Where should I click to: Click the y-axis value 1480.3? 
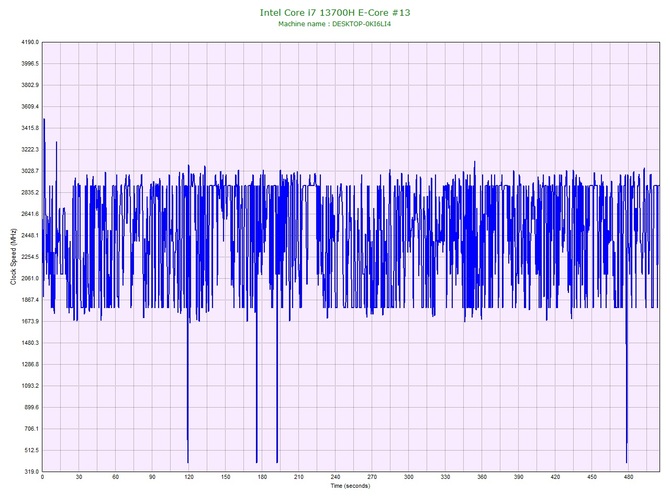click(x=30, y=343)
